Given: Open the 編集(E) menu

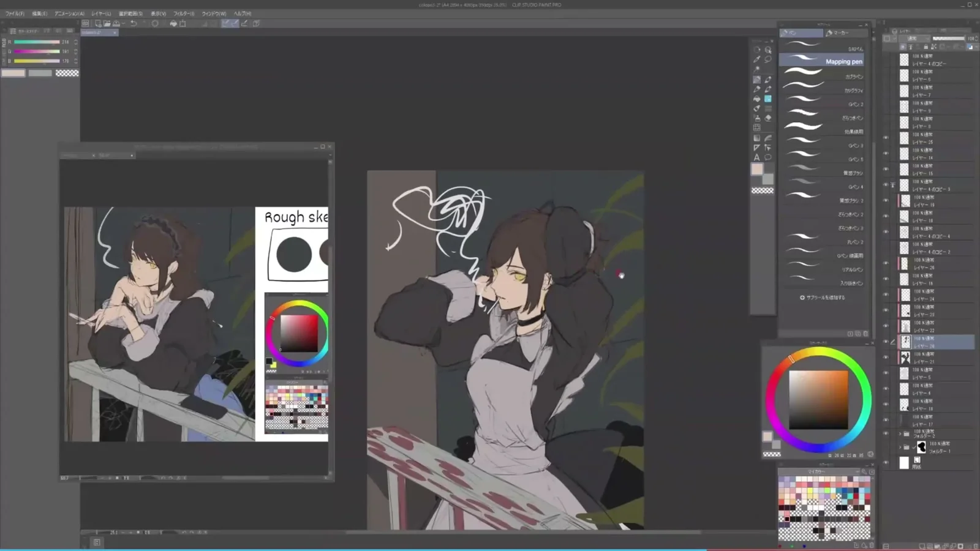Looking at the screenshot, I should [x=40, y=13].
